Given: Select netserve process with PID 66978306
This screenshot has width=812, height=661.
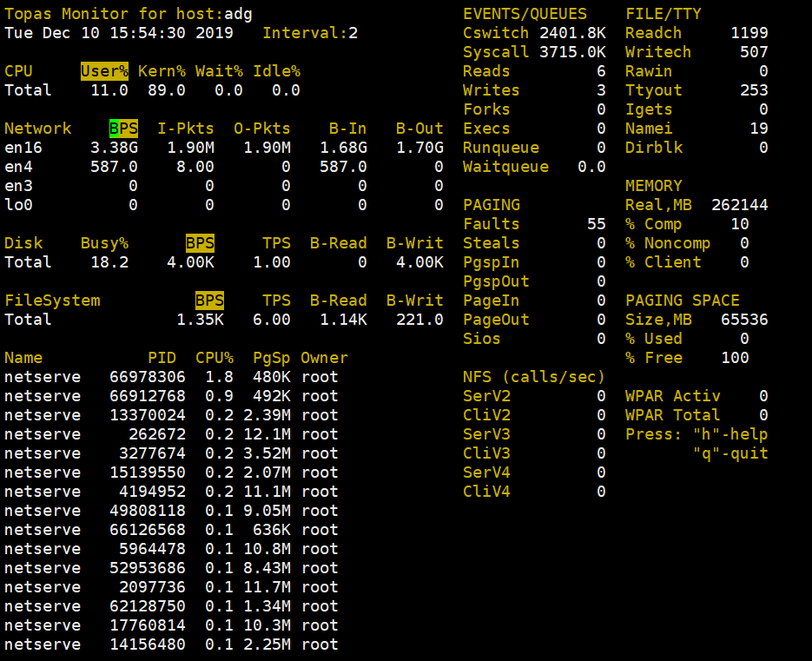Looking at the screenshot, I should 171,377.
